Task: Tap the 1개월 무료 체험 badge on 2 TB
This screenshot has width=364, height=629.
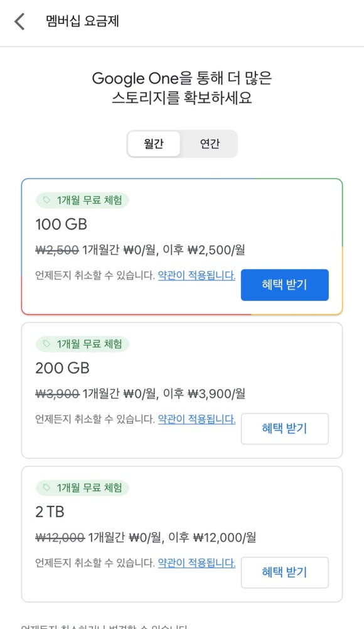Action: tap(82, 488)
